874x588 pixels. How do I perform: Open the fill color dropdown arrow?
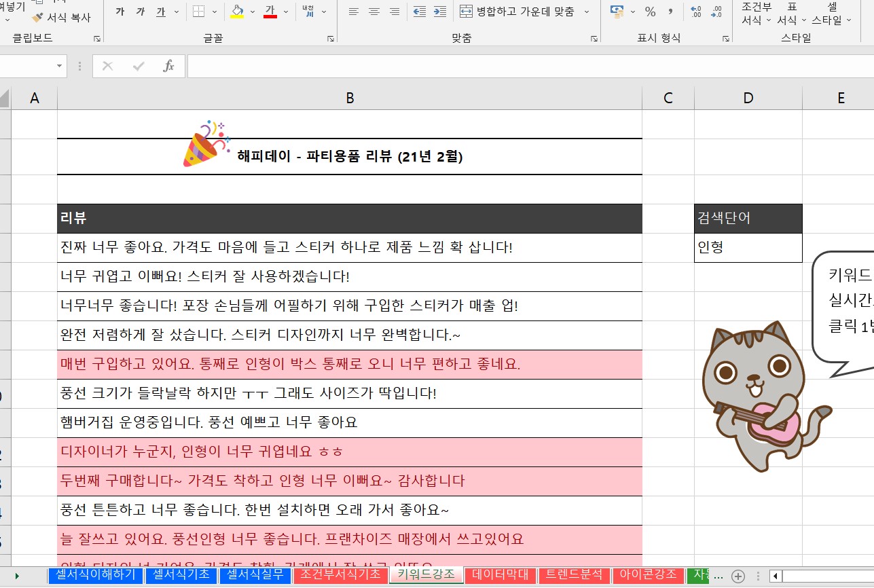tap(253, 12)
